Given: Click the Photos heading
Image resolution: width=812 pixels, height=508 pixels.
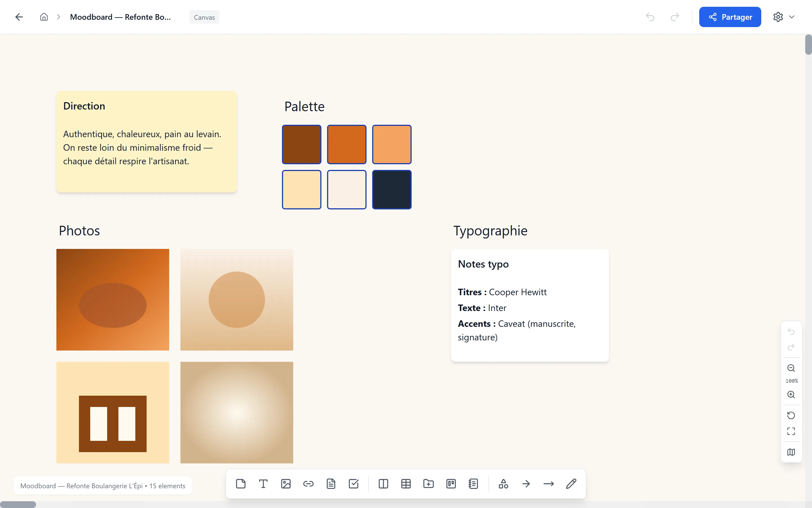Looking at the screenshot, I should (x=79, y=231).
